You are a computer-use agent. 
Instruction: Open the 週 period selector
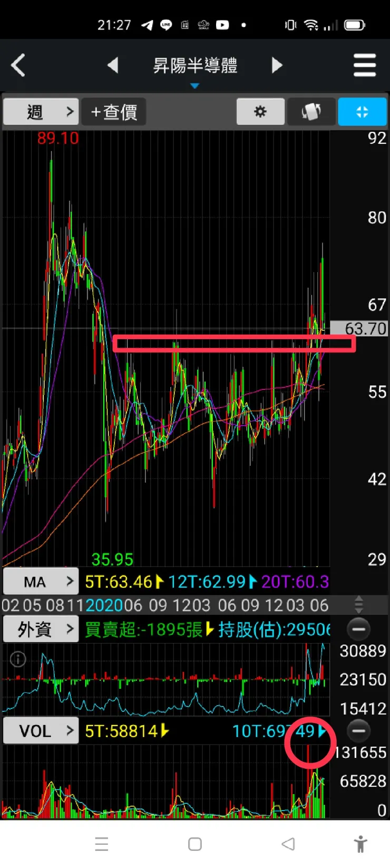click(41, 112)
